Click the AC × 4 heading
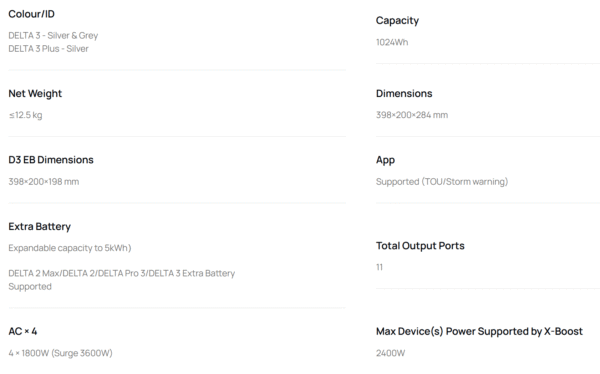Viewport: 600px width, 374px height. [x=23, y=331]
